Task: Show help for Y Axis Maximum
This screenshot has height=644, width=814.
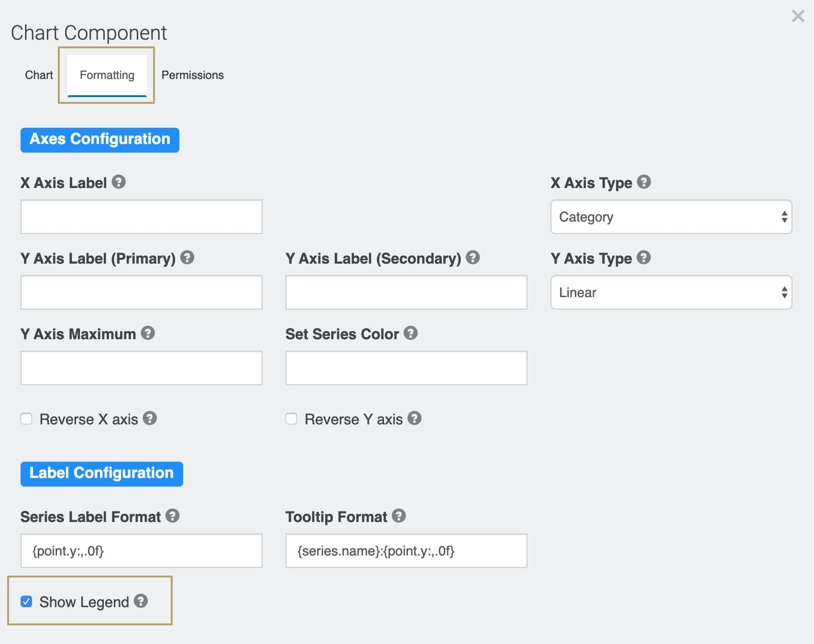Action: (148, 333)
